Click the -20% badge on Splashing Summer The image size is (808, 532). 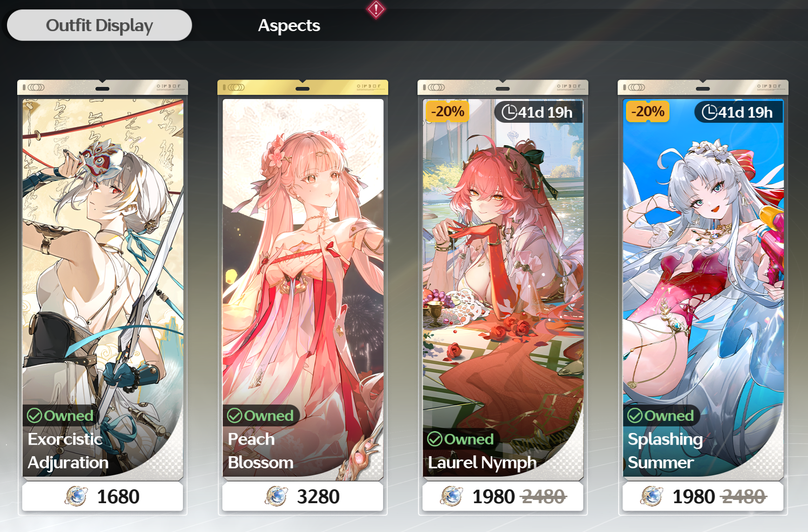(647, 112)
